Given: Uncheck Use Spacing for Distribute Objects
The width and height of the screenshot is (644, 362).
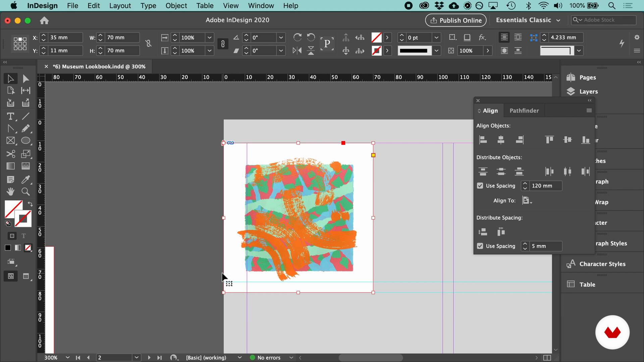Looking at the screenshot, I should tap(480, 186).
